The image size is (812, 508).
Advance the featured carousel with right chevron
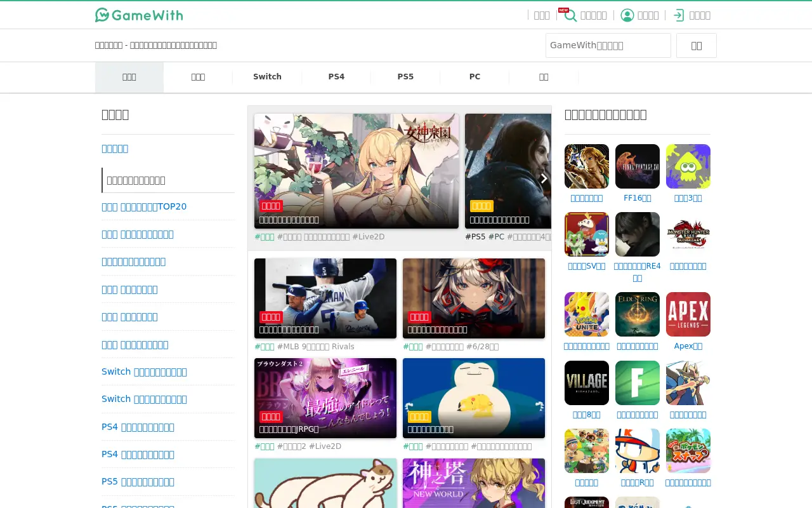pyautogui.click(x=544, y=178)
